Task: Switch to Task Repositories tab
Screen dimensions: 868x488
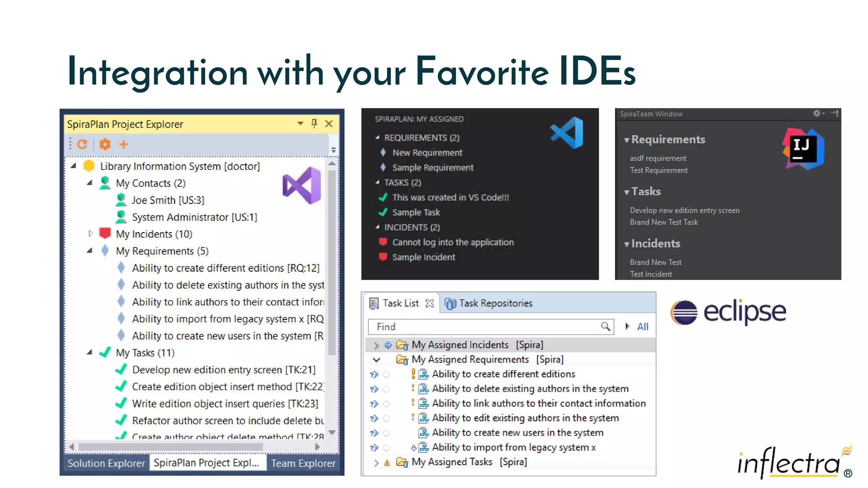Action: 488,303
